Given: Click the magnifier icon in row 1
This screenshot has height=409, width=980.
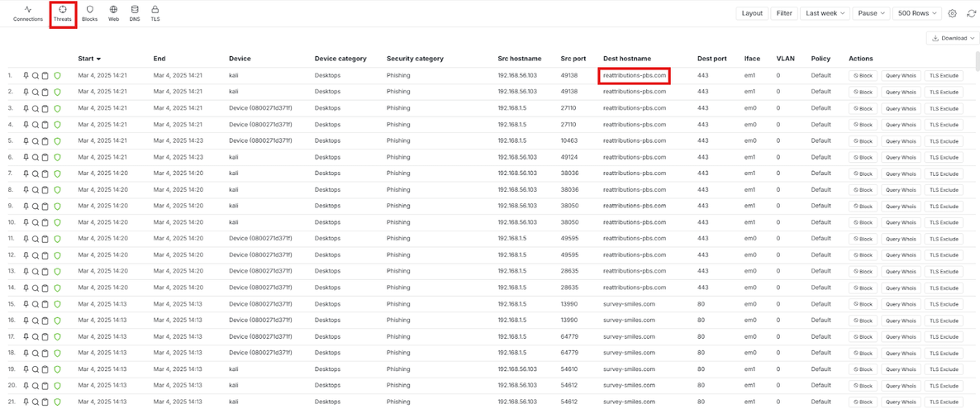Looking at the screenshot, I should pos(36,75).
